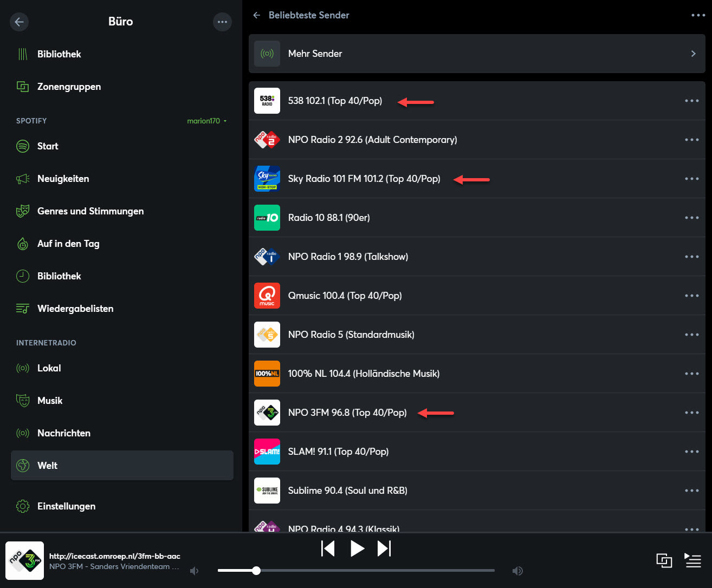The image size is (712, 588).
Task: Click the NPO Radio 2 logo
Action: (x=267, y=140)
